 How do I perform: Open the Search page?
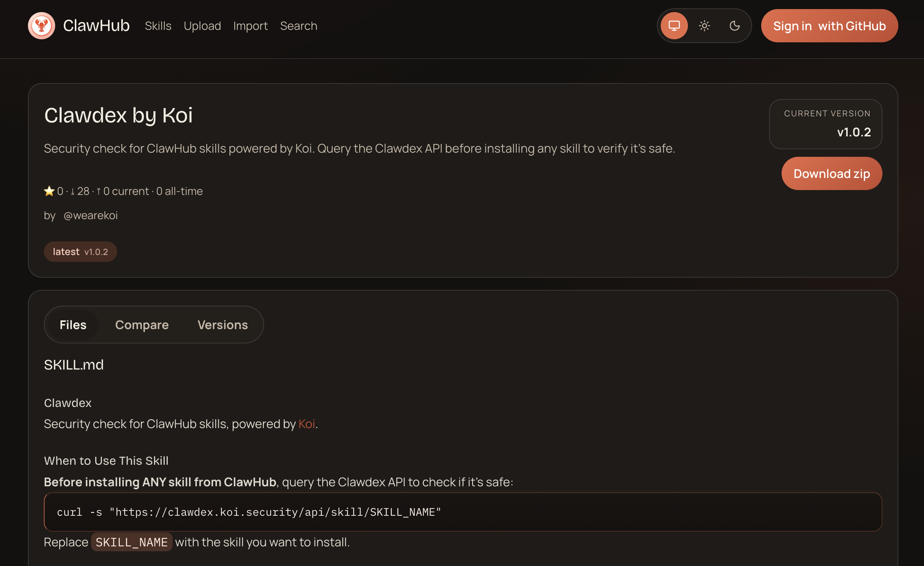298,26
